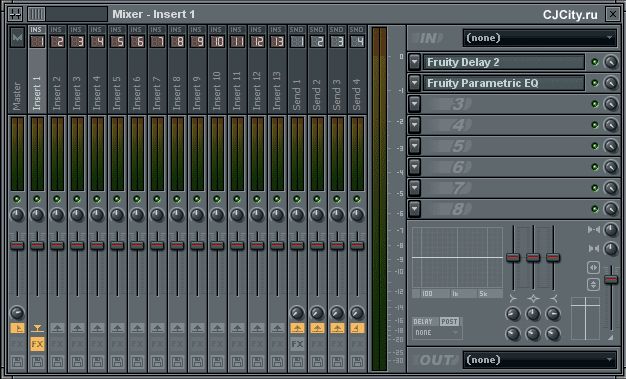Click the EQ graph display
The height and width of the screenshot is (379, 626).
(457, 258)
